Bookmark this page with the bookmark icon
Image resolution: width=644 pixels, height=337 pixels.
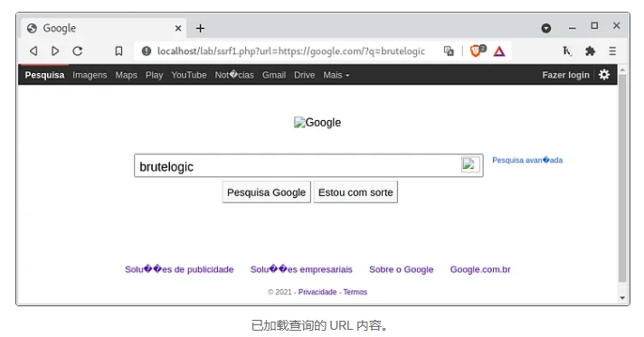[x=118, y=51]
